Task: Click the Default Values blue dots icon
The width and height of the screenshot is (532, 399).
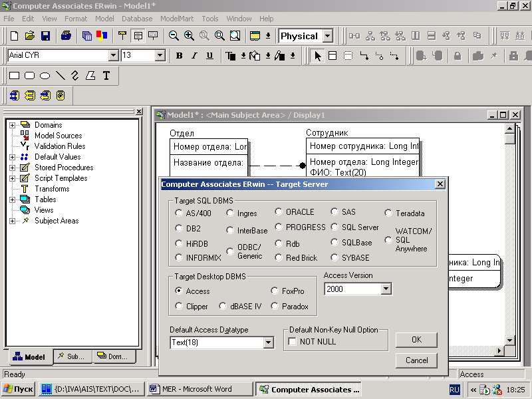Action: point(24,157)
